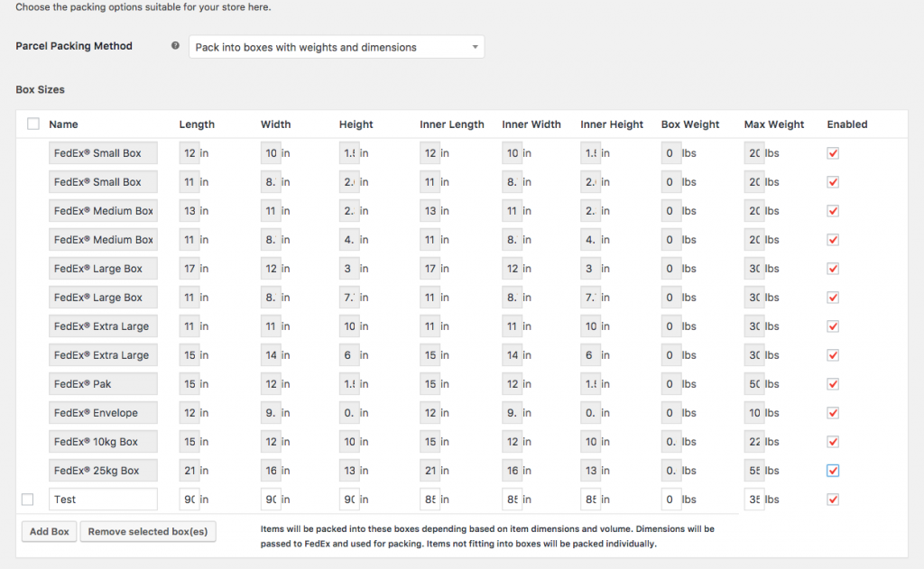Click the Test box Box Weight field
Viewport: 924px width, 569px height.
click(x=671, y=500)
